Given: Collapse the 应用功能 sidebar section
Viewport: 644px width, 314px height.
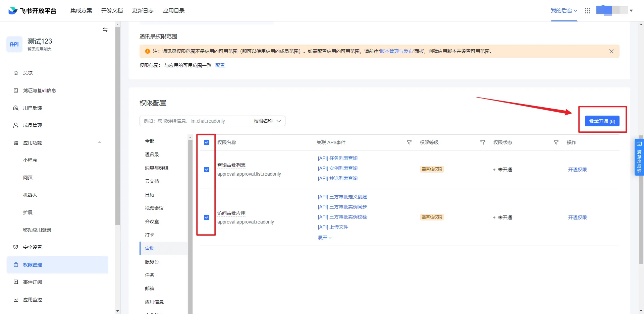Looking at the screenshot, I should click(99, 142).
